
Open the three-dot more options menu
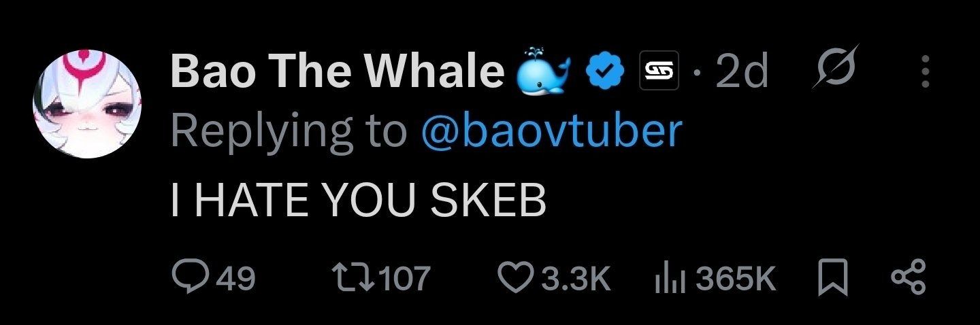924,71
